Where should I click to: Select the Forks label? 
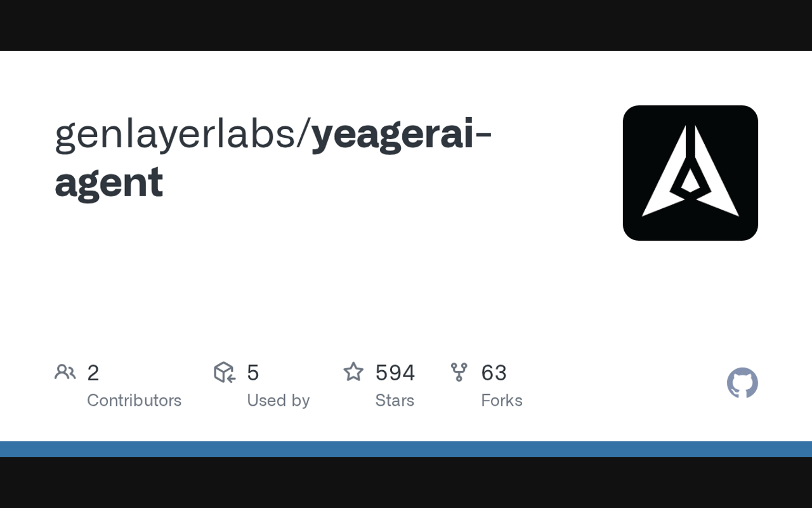pos(501,401)
